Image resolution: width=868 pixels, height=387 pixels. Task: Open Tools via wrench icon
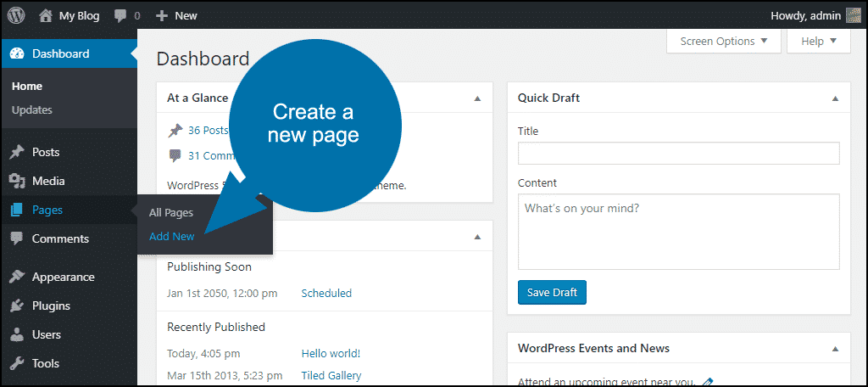(17, 363)
